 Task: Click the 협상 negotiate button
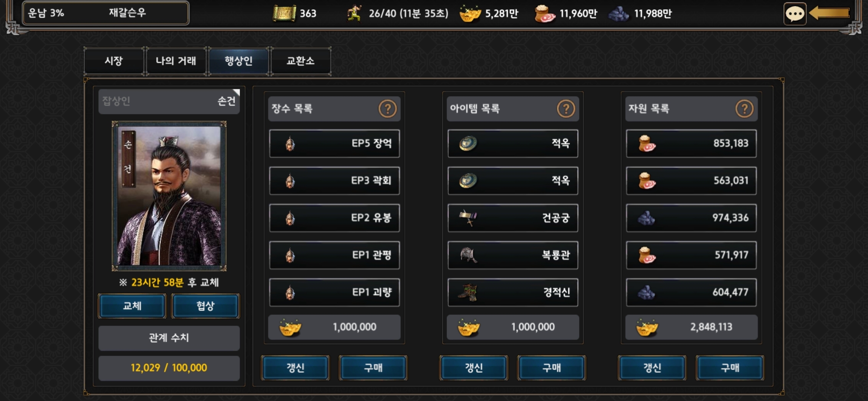[x=206, y=306]
